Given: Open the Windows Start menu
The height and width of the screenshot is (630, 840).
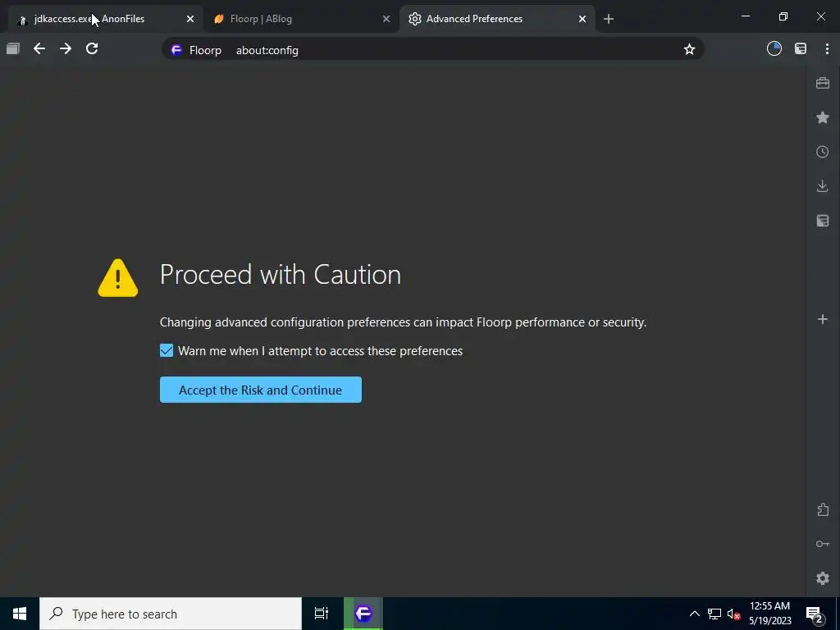Looking at the screenshot, I should [20, 614].
